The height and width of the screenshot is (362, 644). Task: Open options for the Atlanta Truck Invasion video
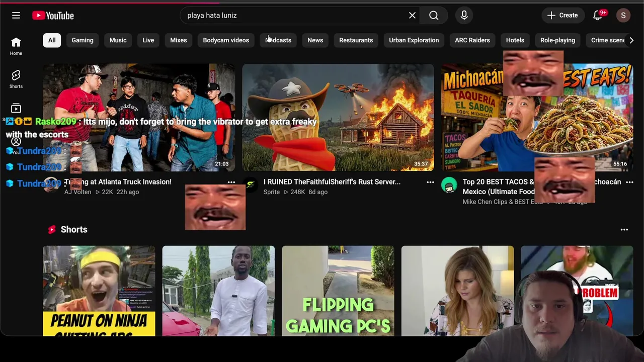pyautogui.click(x=231, y=183)
